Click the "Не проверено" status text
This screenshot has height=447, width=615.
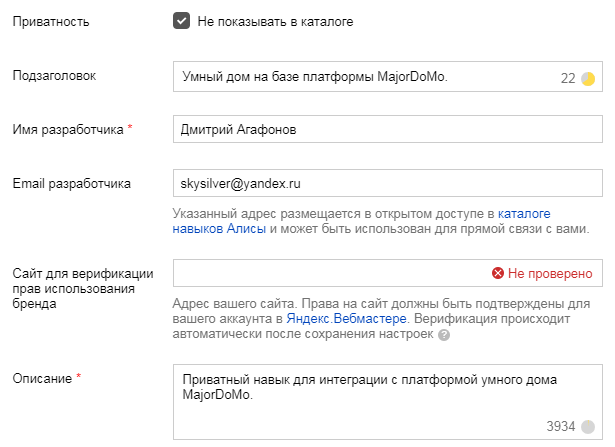point(550,273)
